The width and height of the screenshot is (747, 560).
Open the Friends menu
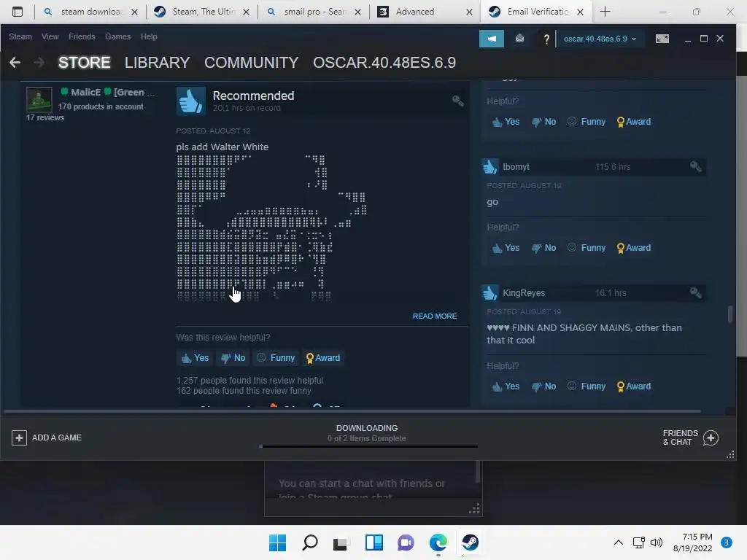pyautogui.click(x=82, y=36)
